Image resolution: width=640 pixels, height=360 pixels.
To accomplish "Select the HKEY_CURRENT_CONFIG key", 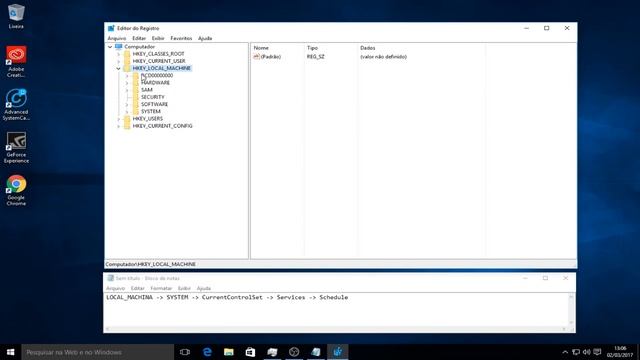I will [162, 126].
